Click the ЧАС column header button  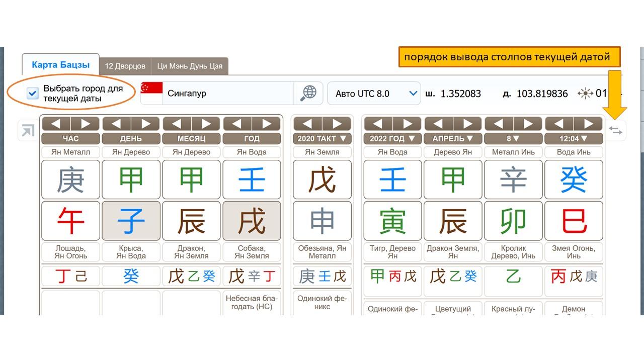pyautogui.click(x=70, y=138)
